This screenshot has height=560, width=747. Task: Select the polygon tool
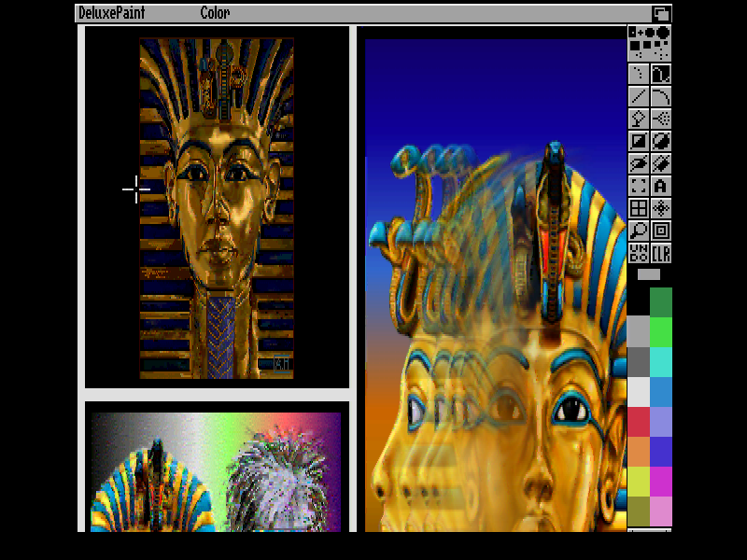click(661, 163)
